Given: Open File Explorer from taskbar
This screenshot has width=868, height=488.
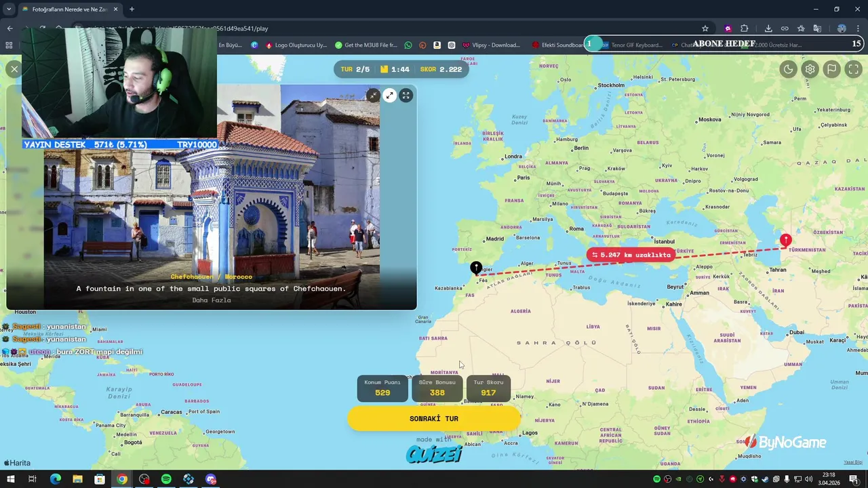Looking at the screenshot, I should (77, 479).
